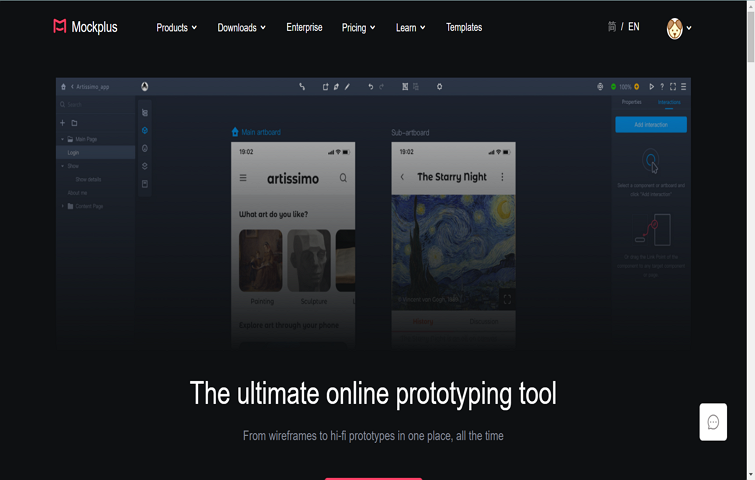Select the Login page in the tree
Image resolution: width=755 pixels, height=480 pixels.
[x=96, y=153]
